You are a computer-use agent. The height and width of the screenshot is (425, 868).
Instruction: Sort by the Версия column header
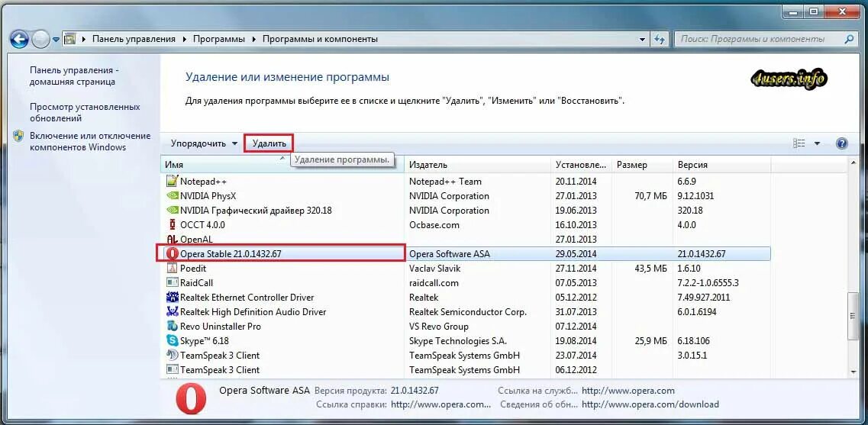click(x=722, y=165)
